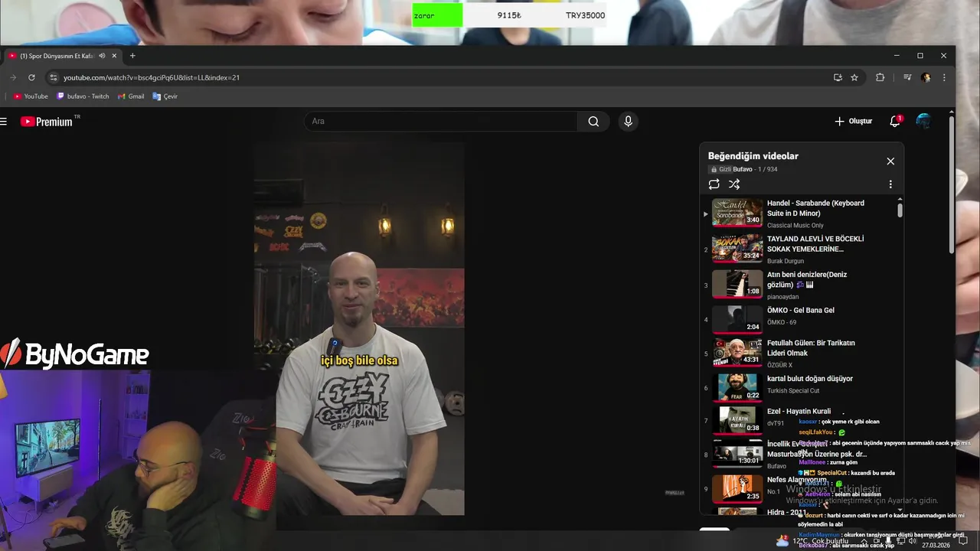The width and height of the screenshot is (980, 551).
Task: Open a new Chrome tab
Action: [132, 56]
